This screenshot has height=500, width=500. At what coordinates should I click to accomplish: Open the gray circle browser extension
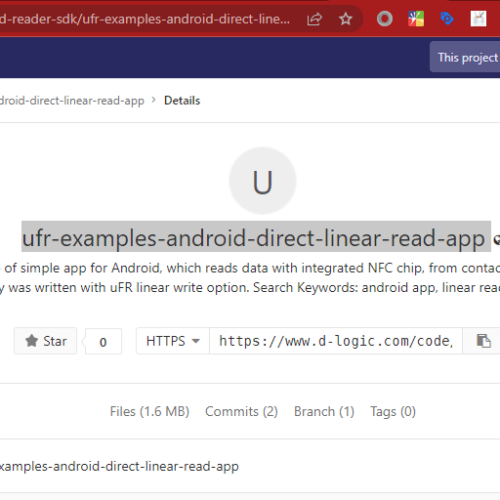point(385,19)
